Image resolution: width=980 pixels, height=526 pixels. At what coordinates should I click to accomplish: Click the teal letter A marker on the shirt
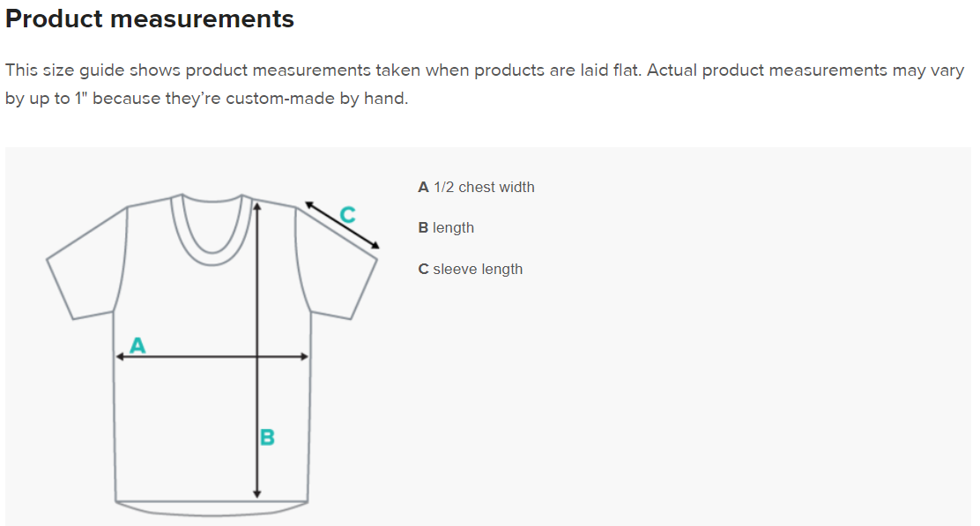point(137,345)
